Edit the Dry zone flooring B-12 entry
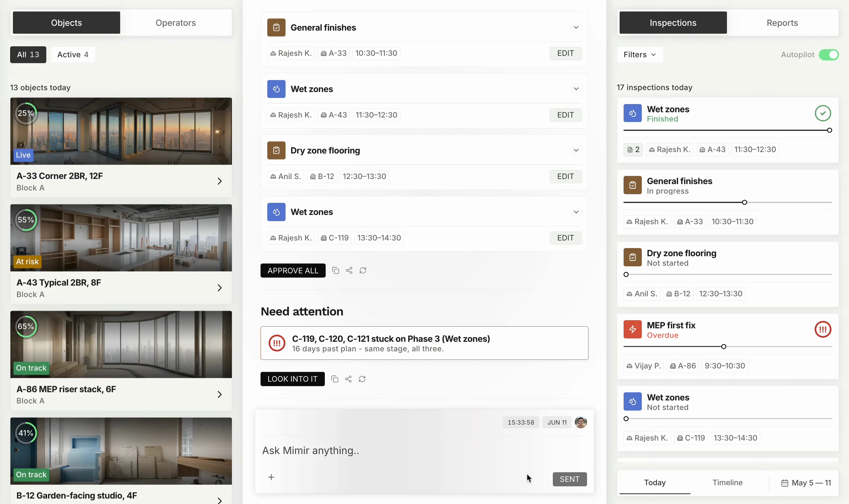 tap(566, 176)
